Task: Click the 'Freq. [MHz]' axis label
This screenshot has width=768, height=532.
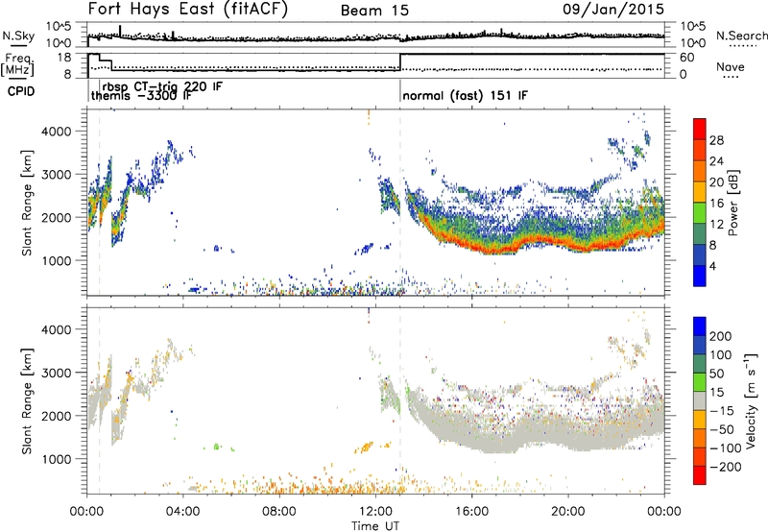Action: 18,64
